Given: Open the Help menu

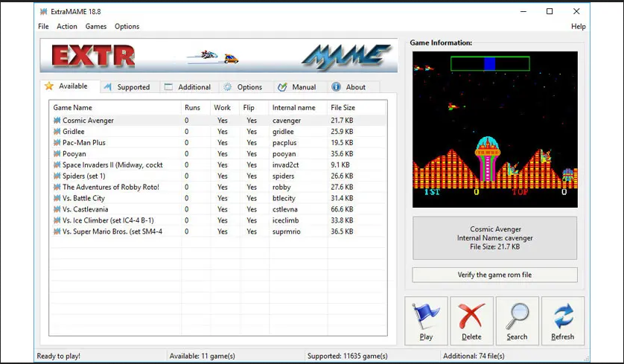Looking at the screenshot, I should (578, 26).
